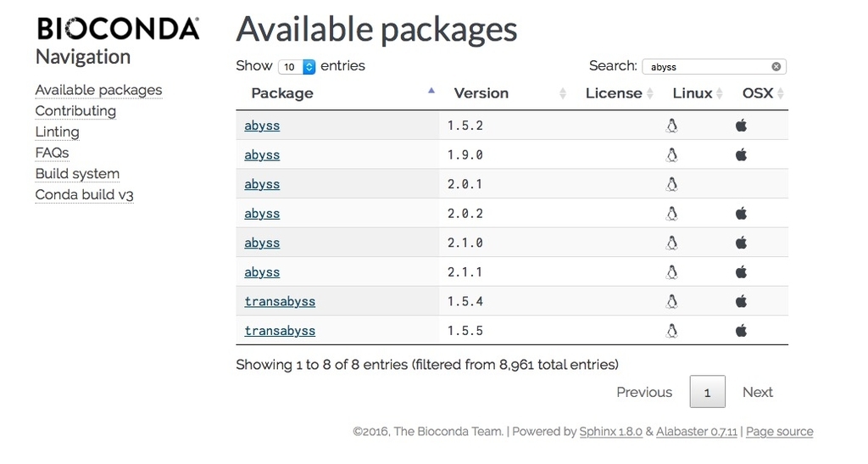Click Apple OSX icon for abyss 1.9.0
This screenshot has width=868, height=464.
point(741,154)
